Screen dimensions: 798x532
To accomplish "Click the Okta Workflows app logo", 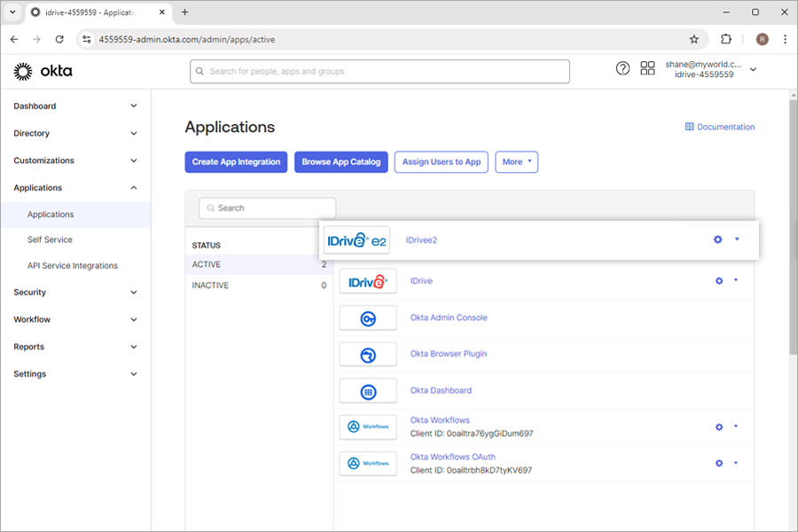I will point(368,426).
